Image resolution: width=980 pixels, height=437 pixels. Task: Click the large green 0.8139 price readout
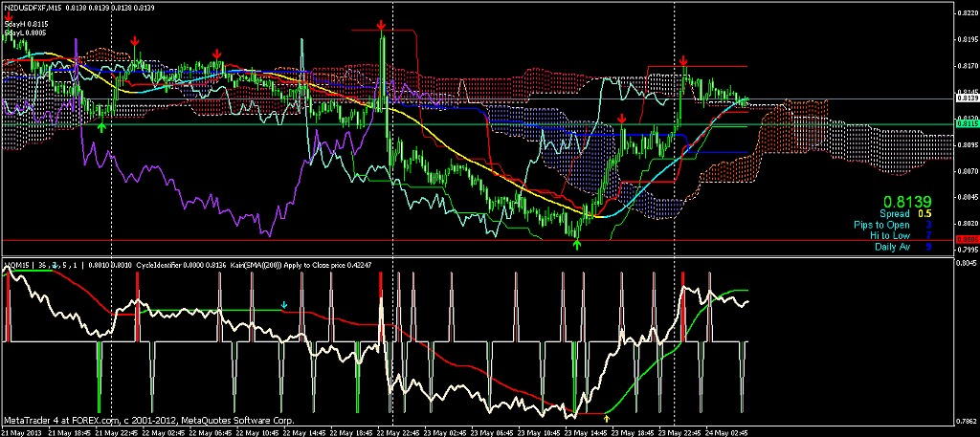click(x=907, y=202)
